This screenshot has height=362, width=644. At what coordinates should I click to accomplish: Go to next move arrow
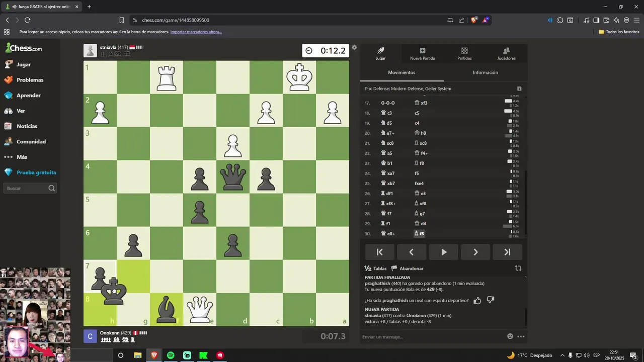point(475,252)
